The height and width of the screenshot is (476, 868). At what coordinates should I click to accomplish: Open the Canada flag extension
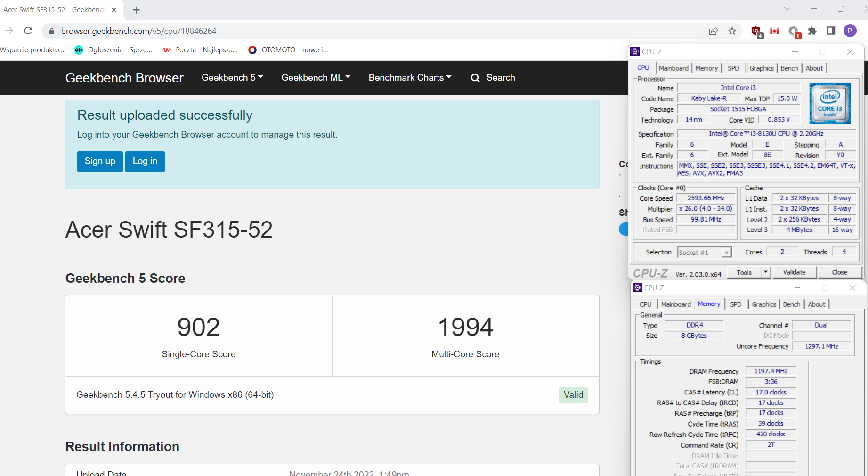pos(774,31)
